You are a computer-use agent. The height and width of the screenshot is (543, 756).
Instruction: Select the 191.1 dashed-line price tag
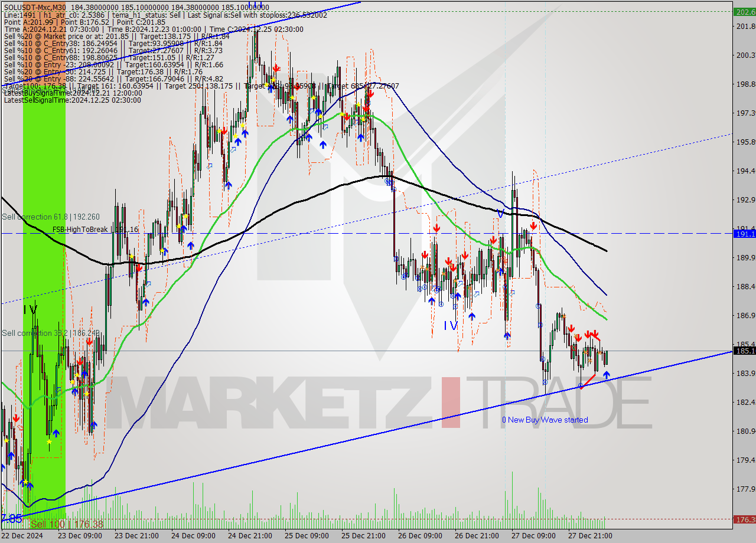(x=745, y=234)
